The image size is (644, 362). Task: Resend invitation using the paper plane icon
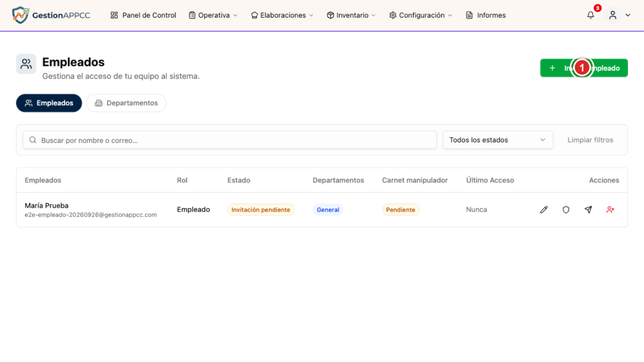(588, 210)
